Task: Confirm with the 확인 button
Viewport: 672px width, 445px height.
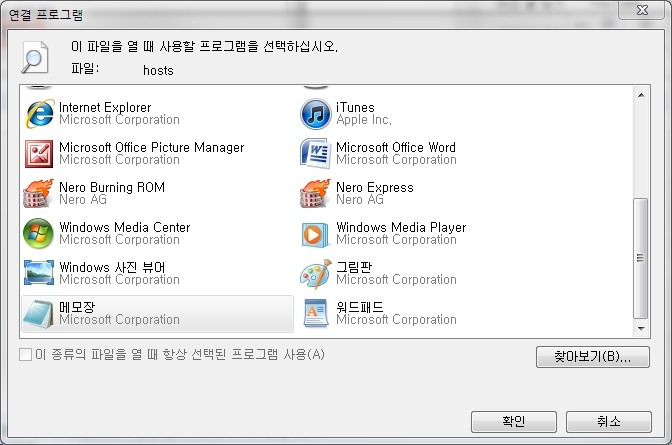Action: (x=513, y=421)
